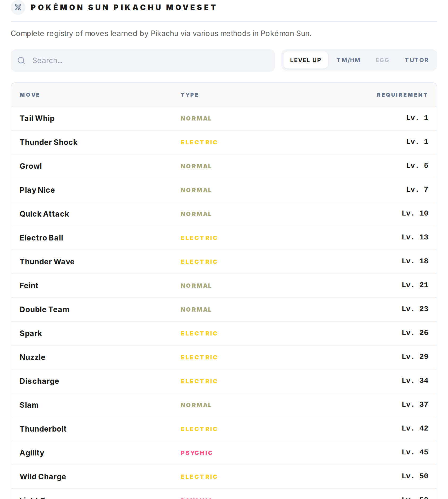Click the magnifier search icon
Screen dimensions: 448x499
click(x=21, y=61)
